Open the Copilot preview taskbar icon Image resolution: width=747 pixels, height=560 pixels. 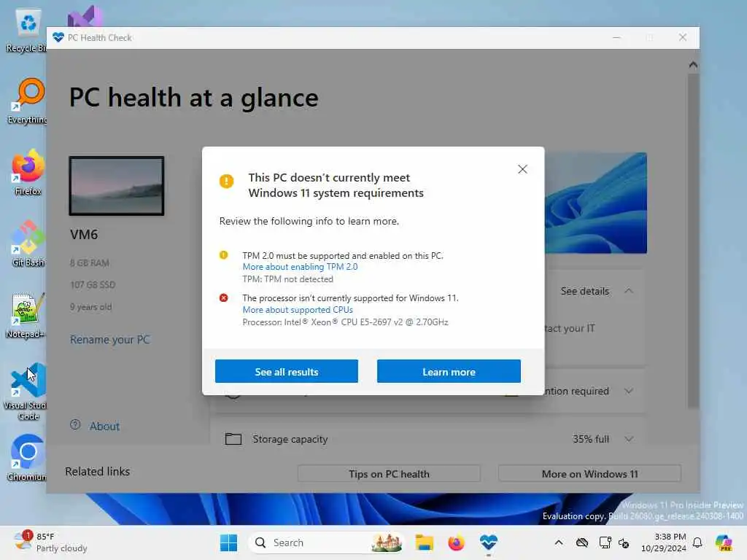point(724,542)
